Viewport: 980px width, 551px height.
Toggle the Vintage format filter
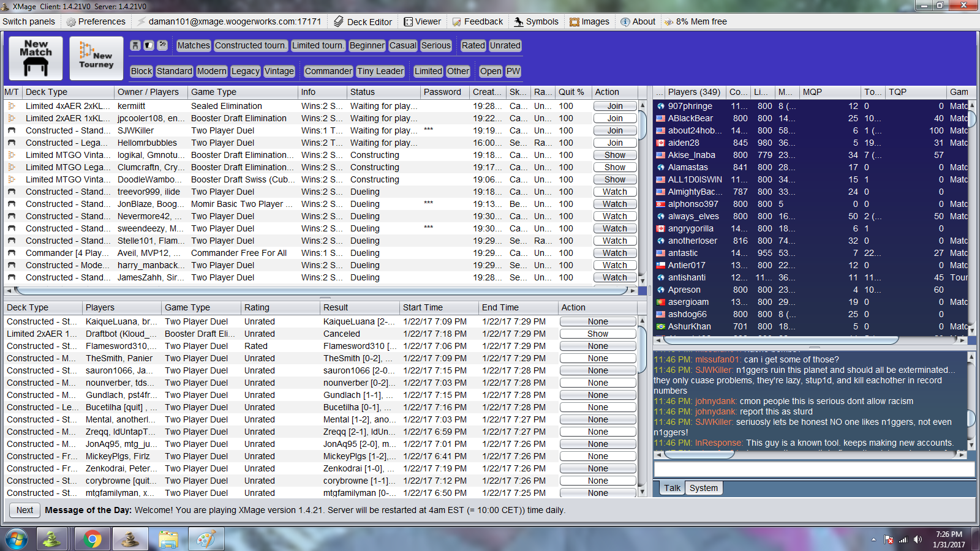point(279,71)
